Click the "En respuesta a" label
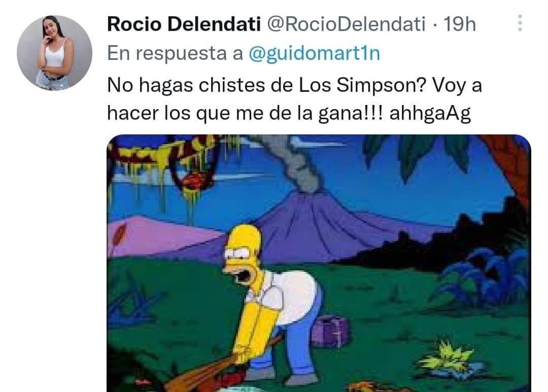This screenshot has height=392, width=548. (175, 53)
